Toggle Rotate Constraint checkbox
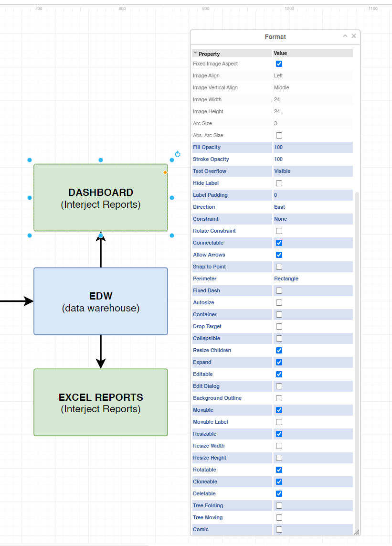 (x=279, y=231)
